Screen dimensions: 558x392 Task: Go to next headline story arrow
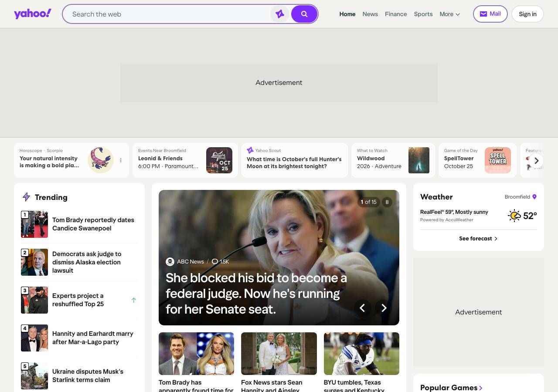pos(384,308)
